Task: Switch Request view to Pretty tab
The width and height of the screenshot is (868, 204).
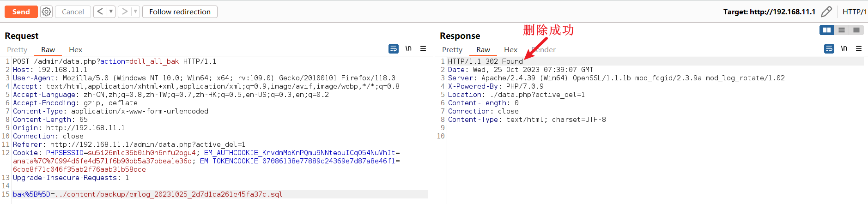Action: click(17, 50)
